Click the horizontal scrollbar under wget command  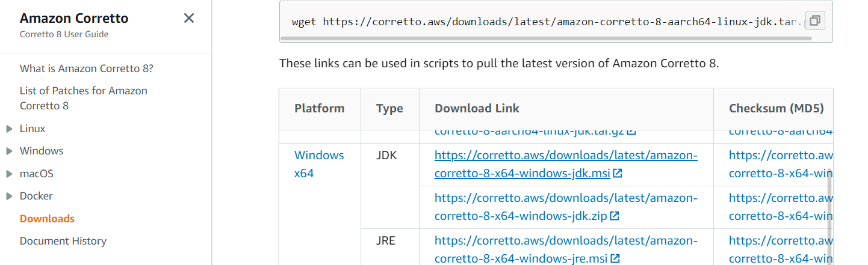(545, 38)
